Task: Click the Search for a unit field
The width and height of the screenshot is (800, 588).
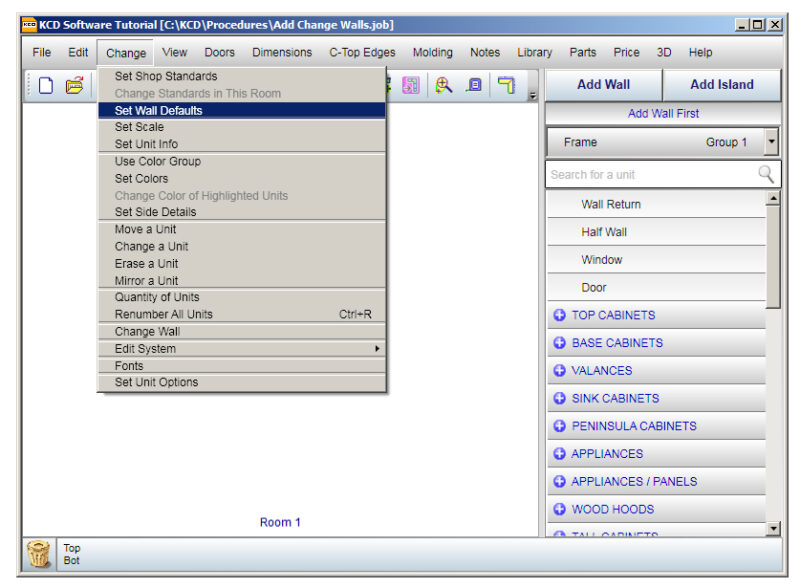Action: (x=650, y=174)
